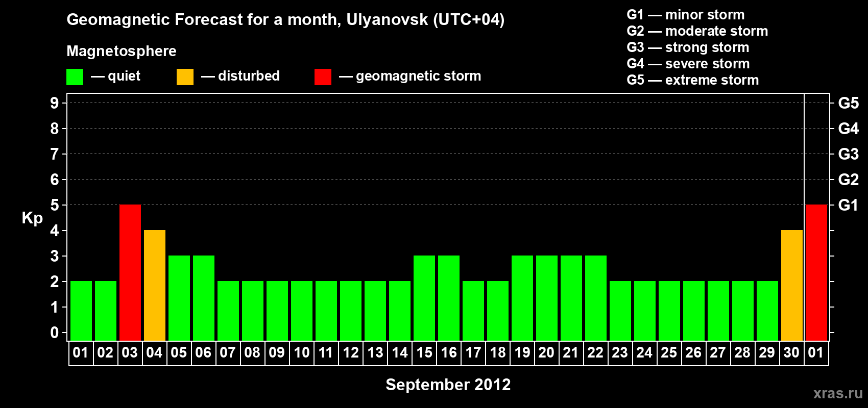868x408 pixels.
Task: Click the date label 21
Action: pyautogui.click(x=571, y=352)
